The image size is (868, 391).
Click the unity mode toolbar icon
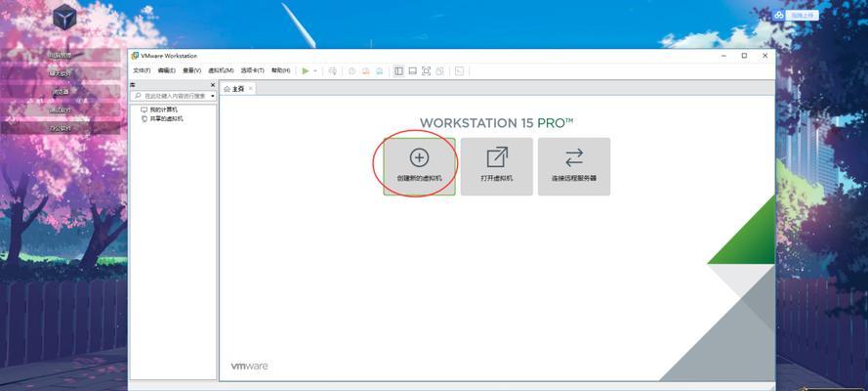click(x=440, y=71)
